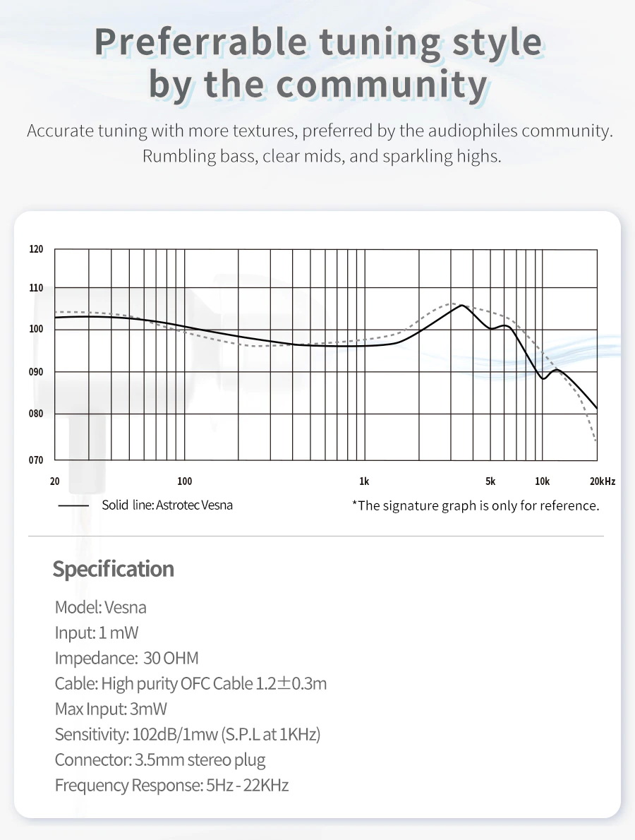Click the "Preferrable tuning style" heading line
The image size is (635, 840).
tap(317, 42)
